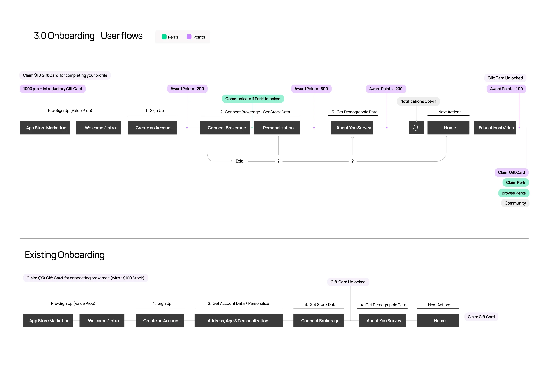Expand the Browse Perks item
This screenshot has height=392, width=552.
point(514,193)
